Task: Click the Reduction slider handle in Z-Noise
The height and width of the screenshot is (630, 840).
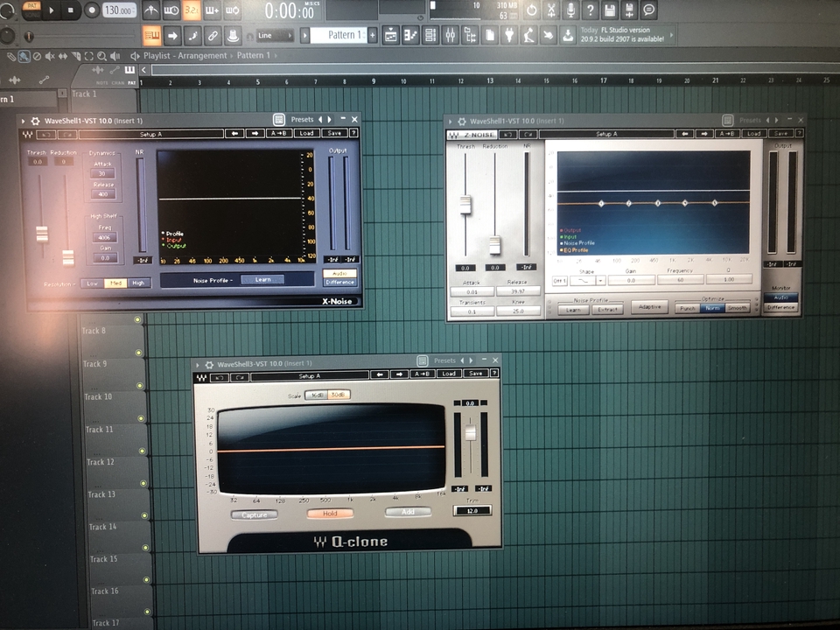Action: tap(494, 246)
